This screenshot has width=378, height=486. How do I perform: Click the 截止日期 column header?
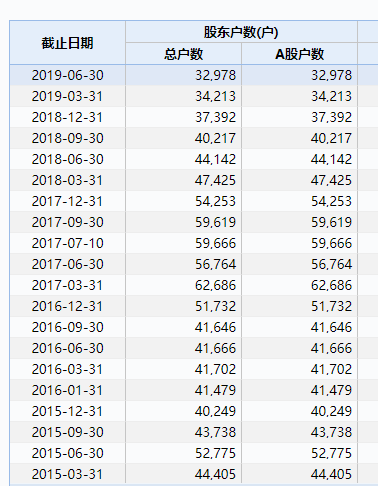click(x=67, y=43)
